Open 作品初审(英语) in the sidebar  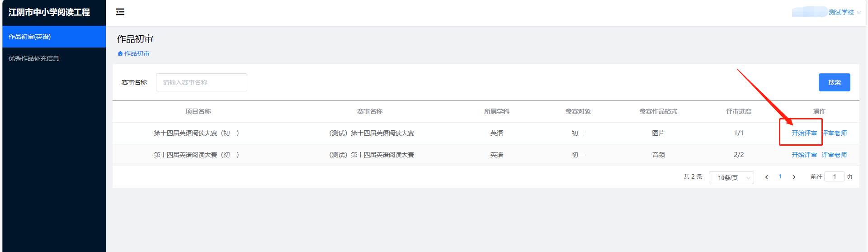click(x=30, y=37)
